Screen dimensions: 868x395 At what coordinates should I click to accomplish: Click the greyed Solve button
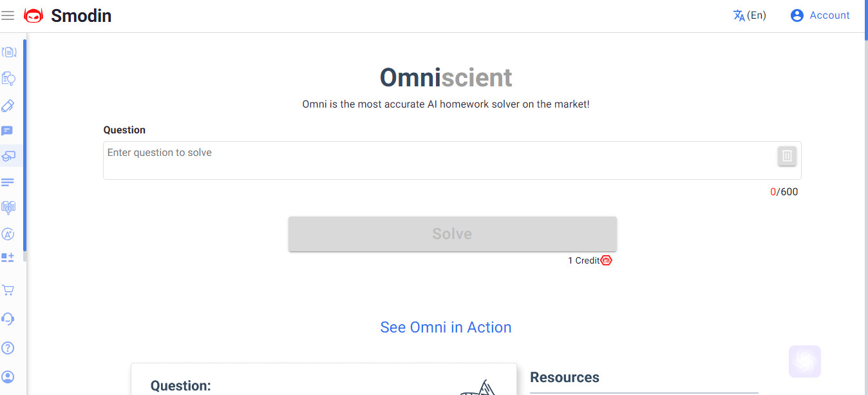[453, 234]
